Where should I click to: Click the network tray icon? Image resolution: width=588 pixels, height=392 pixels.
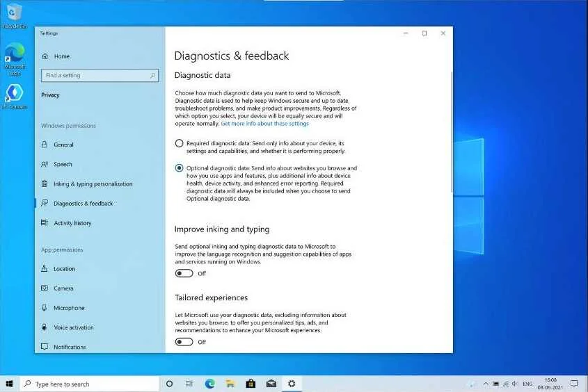506,384
